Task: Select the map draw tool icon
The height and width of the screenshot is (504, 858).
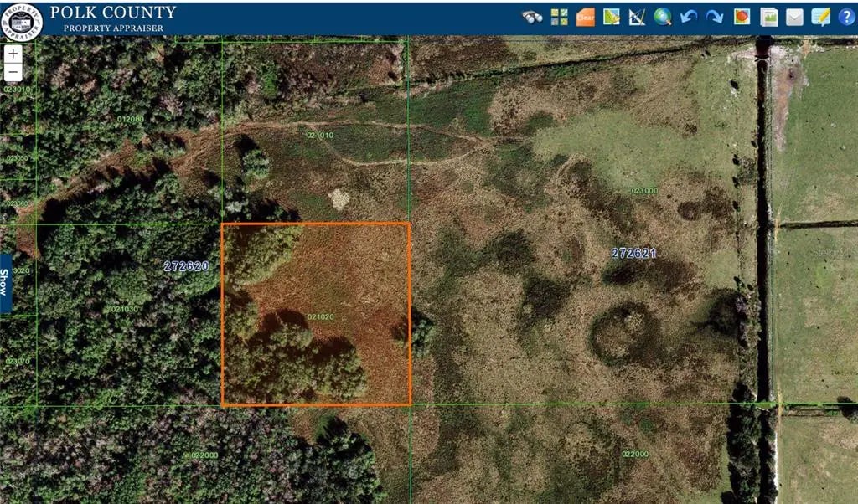Action: click(x=612, y=17)
